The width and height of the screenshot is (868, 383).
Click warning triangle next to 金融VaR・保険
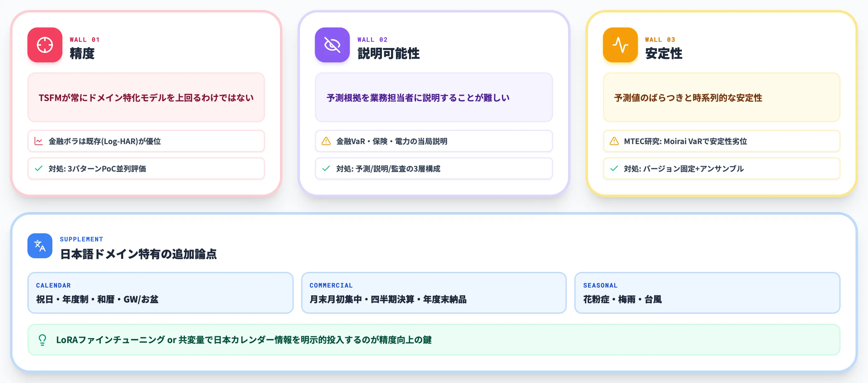coord(326,141)
